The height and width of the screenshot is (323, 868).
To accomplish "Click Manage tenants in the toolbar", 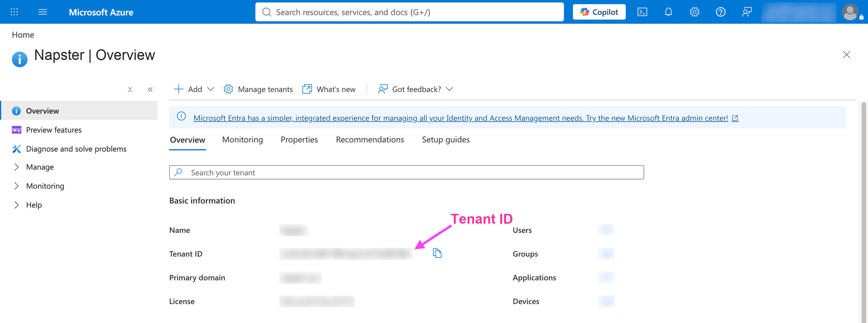I will (x=258, y=89).
